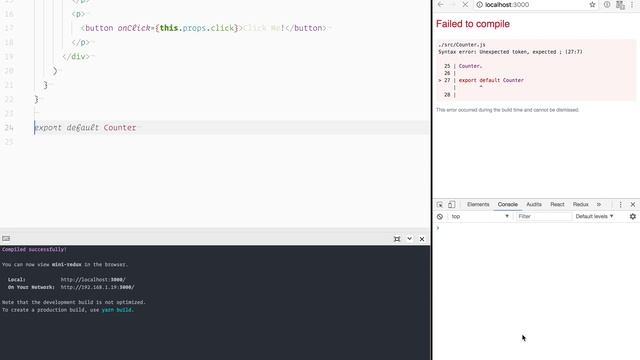Viewport: 640px width, 360px height.
Task: Bookmark this page with the star icon
Action: 592,4
